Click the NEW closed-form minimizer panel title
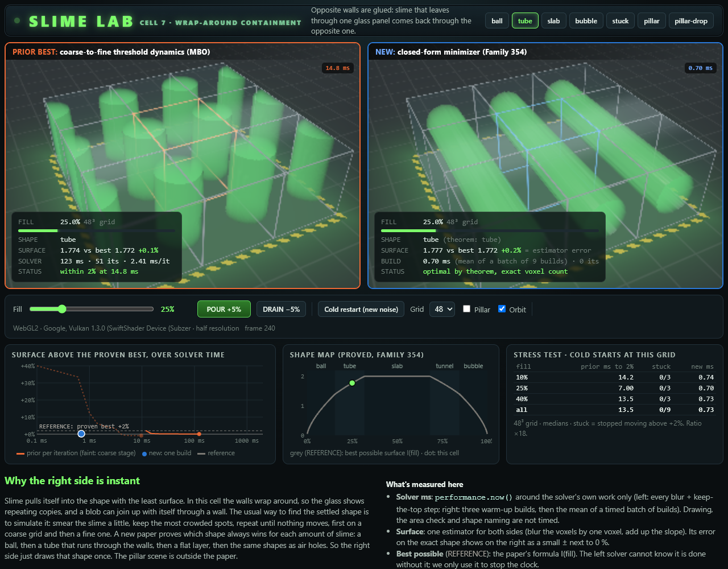 coord(451,52)
